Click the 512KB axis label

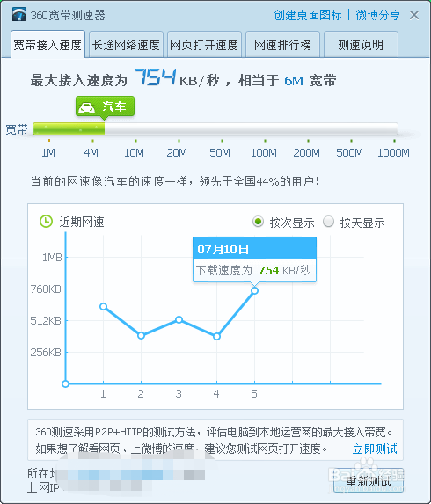click(46, 321)
